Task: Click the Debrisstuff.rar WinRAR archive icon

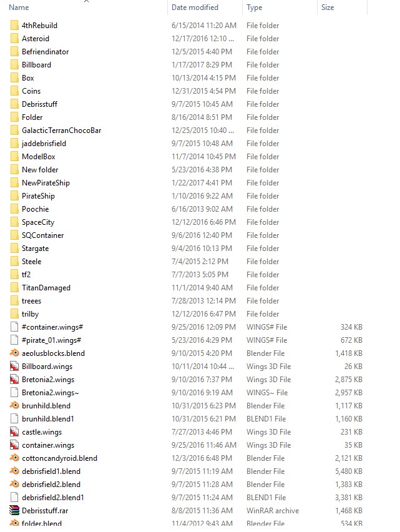Action: 14,511
